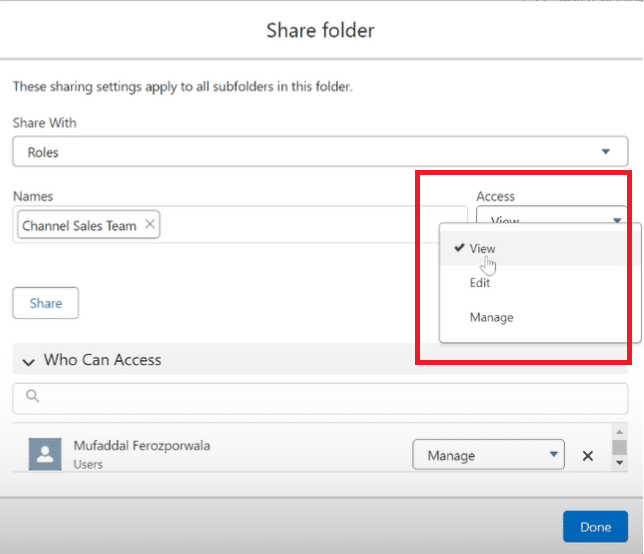Open Mufaddal's Manage access dropdown
The image size is (644, 554).
pyautogui.click(x=488, y=456)
